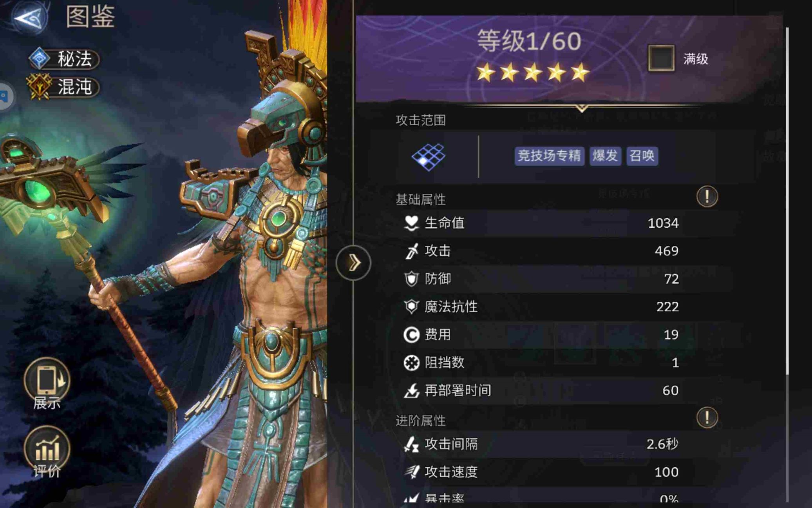View the attack range grid icon
The width and height of the screenshot is (812, 508).
[428, 156]
